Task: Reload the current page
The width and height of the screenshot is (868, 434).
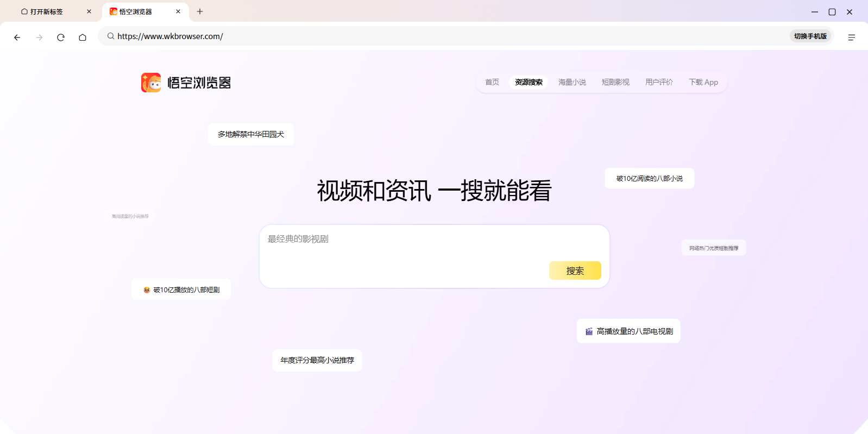Action: click(x=61, y=37)
